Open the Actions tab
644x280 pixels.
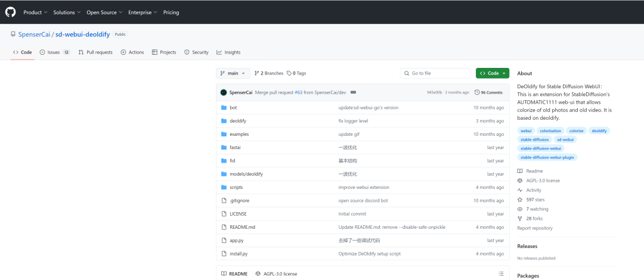[x=132, y=52]
